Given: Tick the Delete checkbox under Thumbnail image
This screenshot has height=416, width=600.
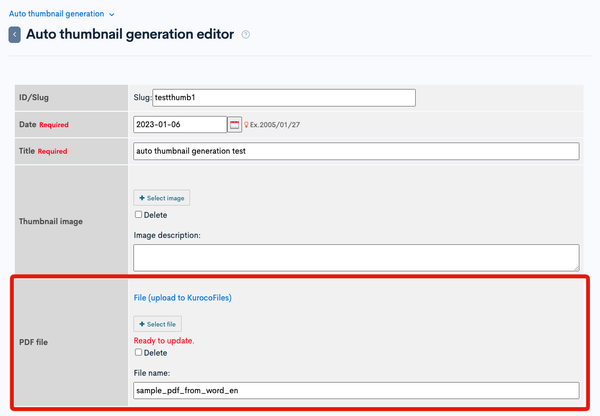Looking at the screenshot, I should [139, 215].
